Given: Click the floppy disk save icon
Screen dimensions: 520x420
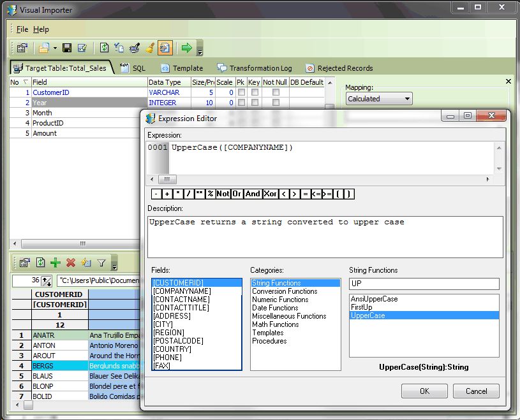Looking at the screenshot, I should (x=68, y=48).
